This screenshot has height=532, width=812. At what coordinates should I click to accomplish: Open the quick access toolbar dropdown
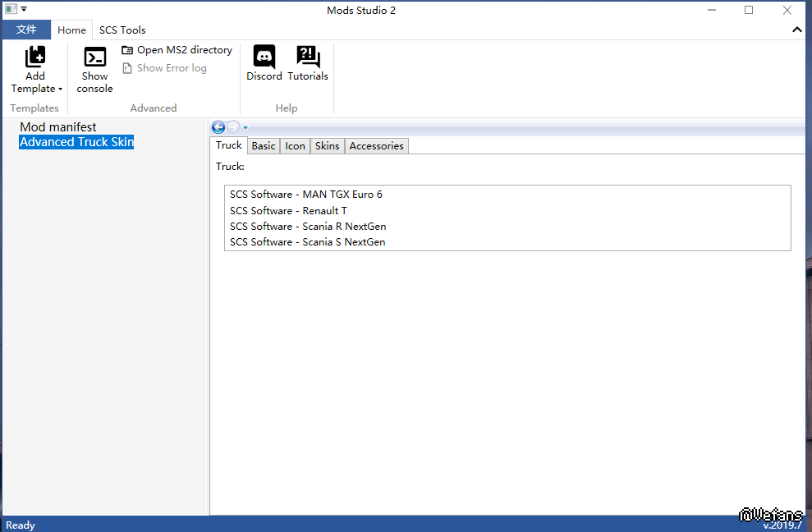pyautogui.click(x=24, y=10)
